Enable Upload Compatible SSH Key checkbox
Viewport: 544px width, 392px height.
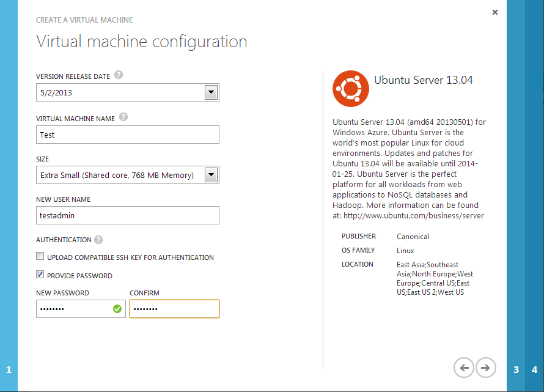[x=40, y=257]
